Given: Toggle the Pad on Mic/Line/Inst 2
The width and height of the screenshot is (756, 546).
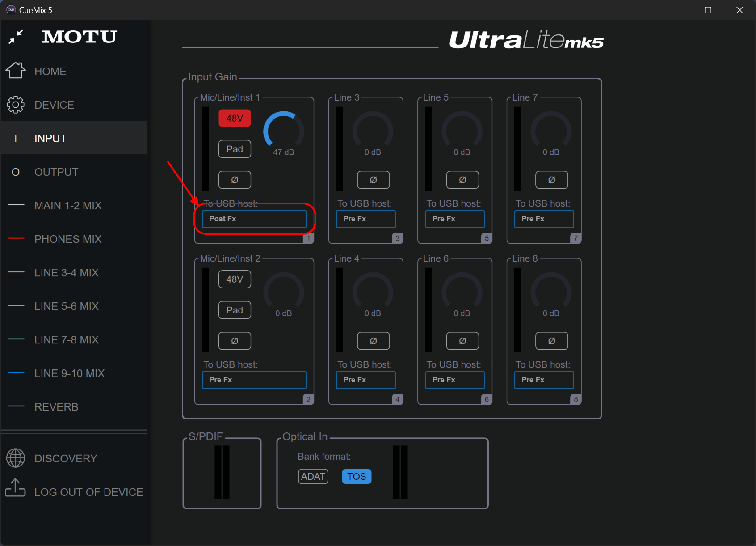Looking at the screenshot, I should pyautogui.click(x=235, y=310).
